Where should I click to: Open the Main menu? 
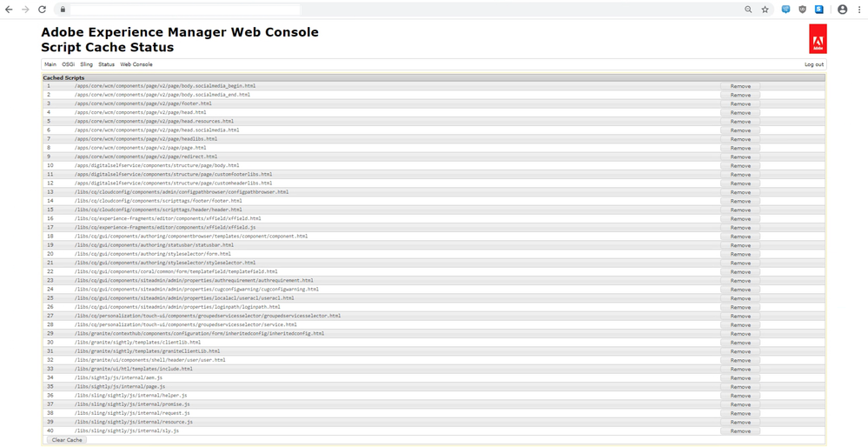50,64
